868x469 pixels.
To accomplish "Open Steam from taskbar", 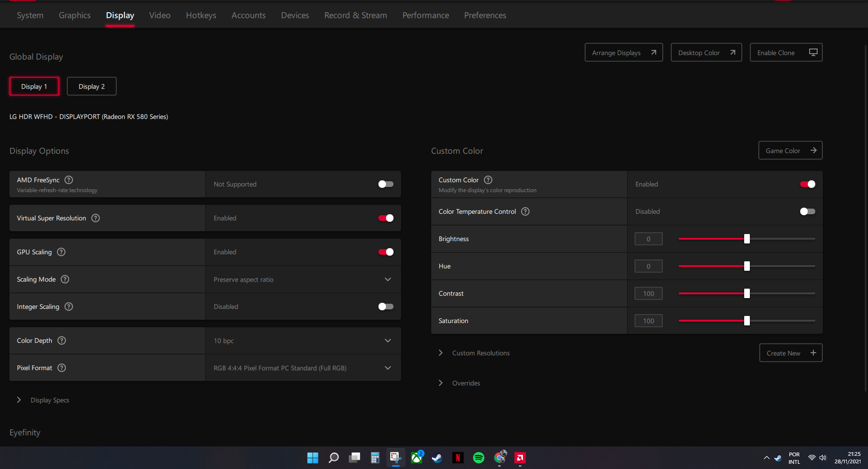I will tap(437, 458).
